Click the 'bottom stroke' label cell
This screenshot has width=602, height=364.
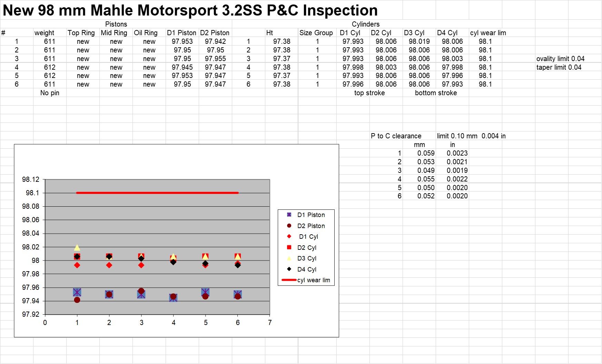[436, 93]
